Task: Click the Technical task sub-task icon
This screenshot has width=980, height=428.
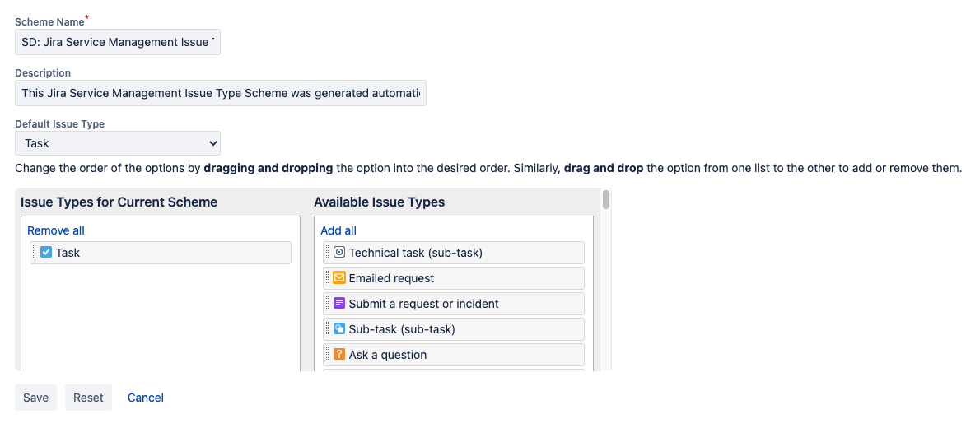Action: coord(338,253)
